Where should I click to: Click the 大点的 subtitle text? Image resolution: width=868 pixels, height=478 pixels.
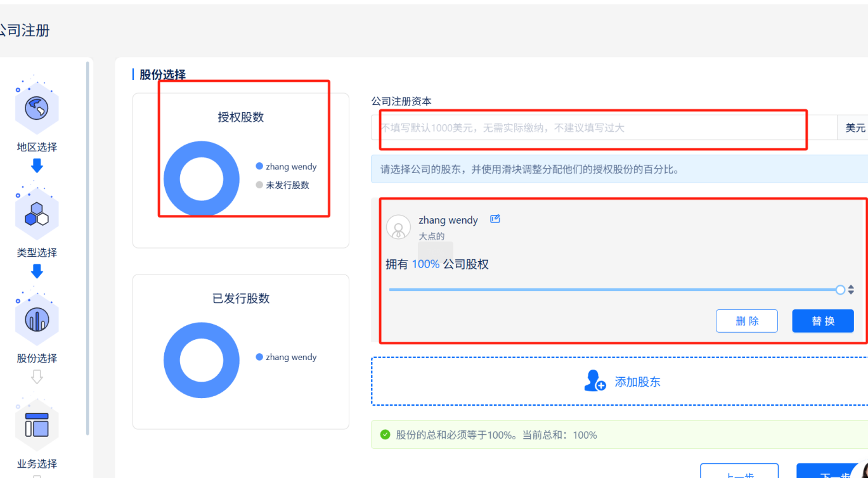(x=432, y=236)
